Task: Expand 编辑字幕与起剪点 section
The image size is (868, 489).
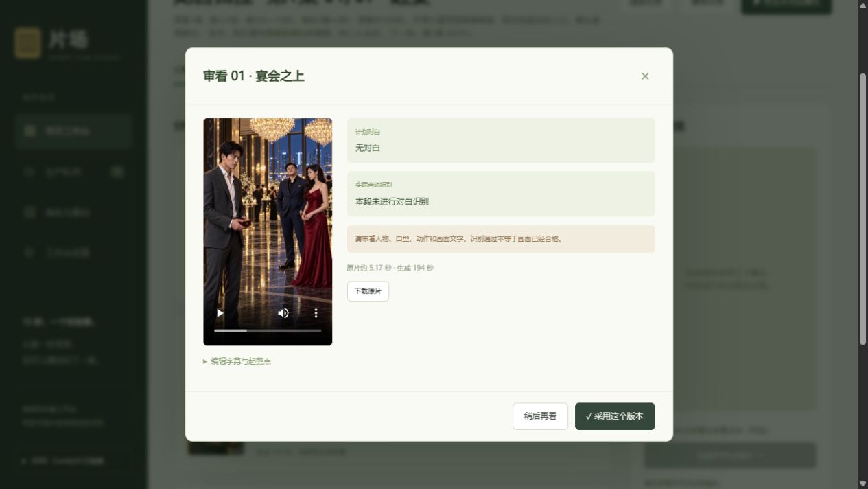Action: pos(237,361)
